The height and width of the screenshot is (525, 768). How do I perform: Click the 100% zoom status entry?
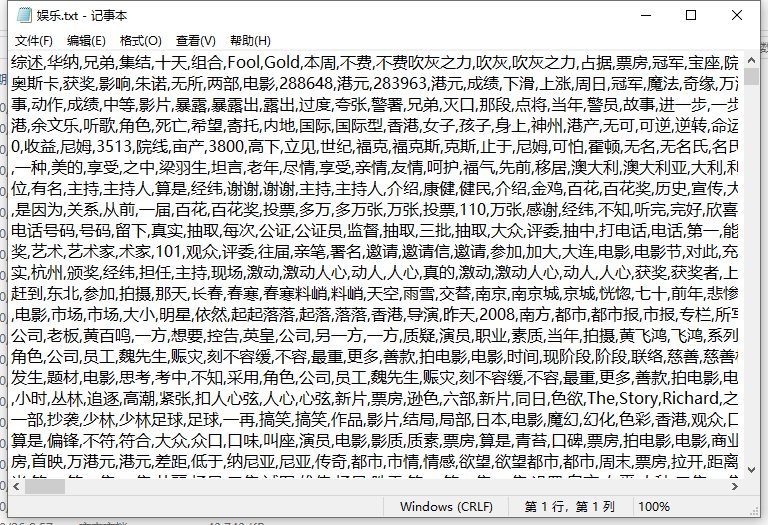654,506
